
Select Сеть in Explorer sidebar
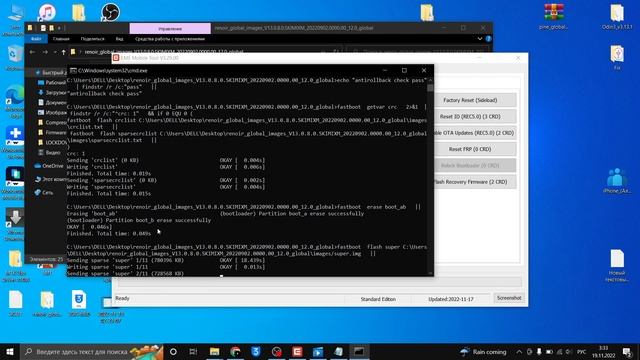(x=44, y=192)
